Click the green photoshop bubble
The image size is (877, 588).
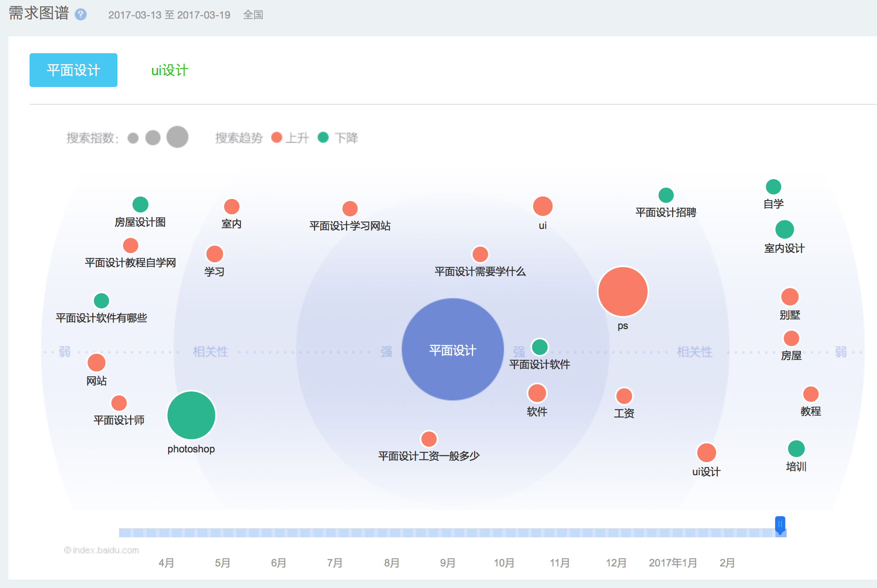tap(191, 415)
